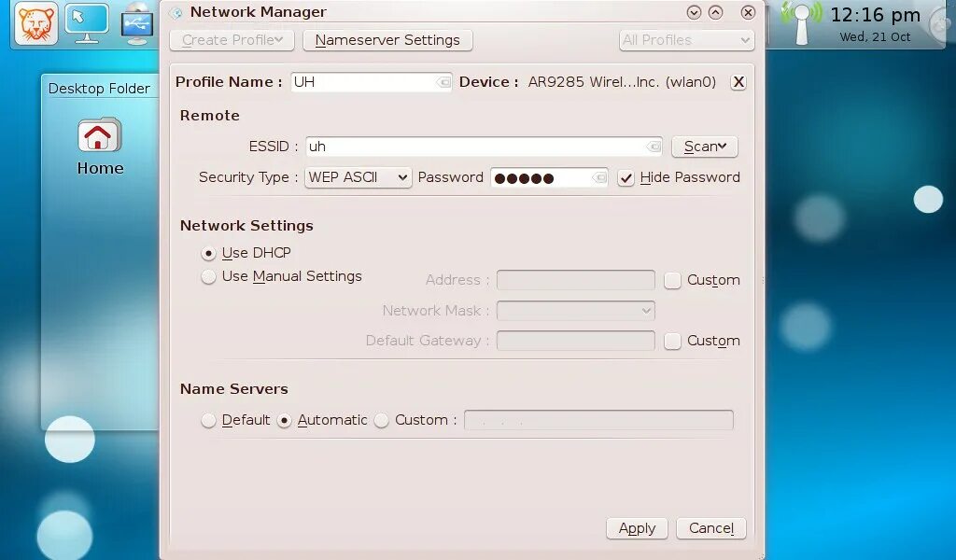Viewport: 956px width, 560px height.
Task: Open the cheetah application launcher icon
Action: [36, 23]
